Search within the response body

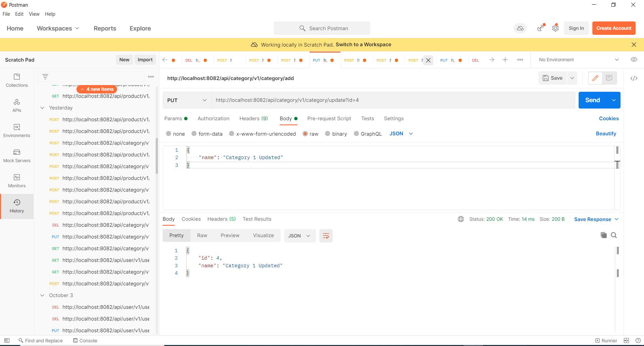[614, 235]
